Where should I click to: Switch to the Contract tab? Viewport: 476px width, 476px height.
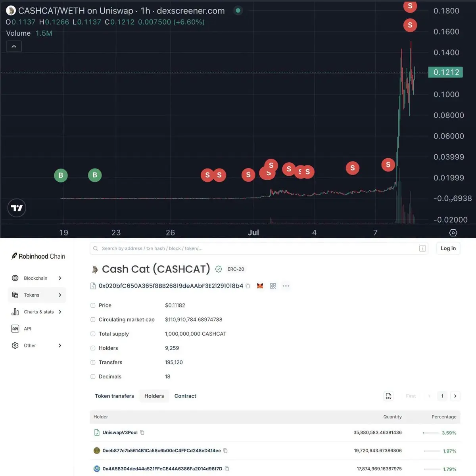click(x=185, y=396)
